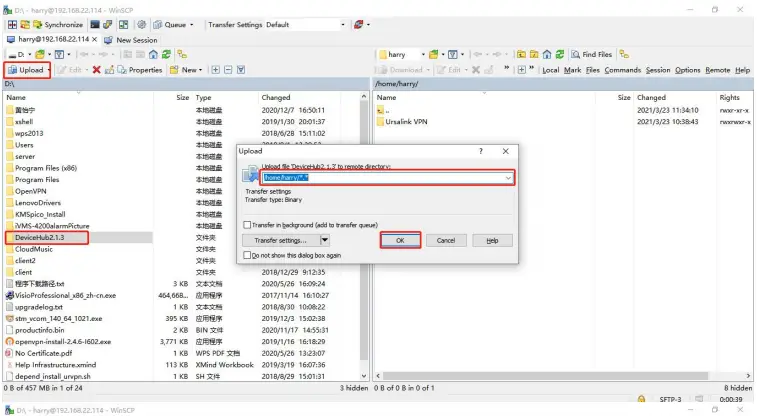Delete selected local file with red X

point(97,70)
